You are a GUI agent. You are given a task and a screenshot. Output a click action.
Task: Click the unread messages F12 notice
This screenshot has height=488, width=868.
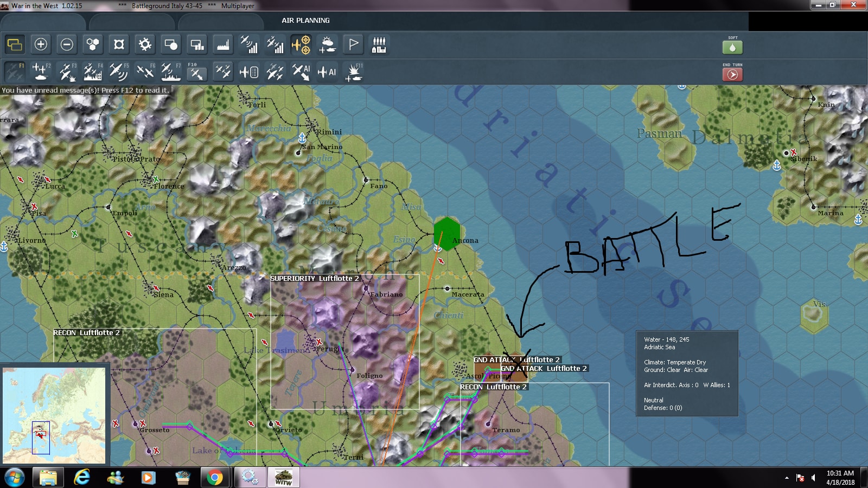85,90
